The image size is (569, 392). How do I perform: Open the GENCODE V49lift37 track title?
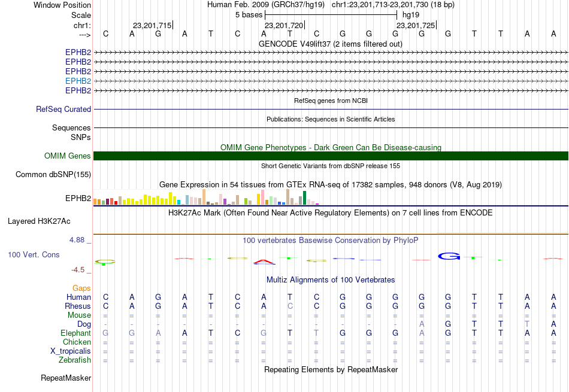[331, 44]
